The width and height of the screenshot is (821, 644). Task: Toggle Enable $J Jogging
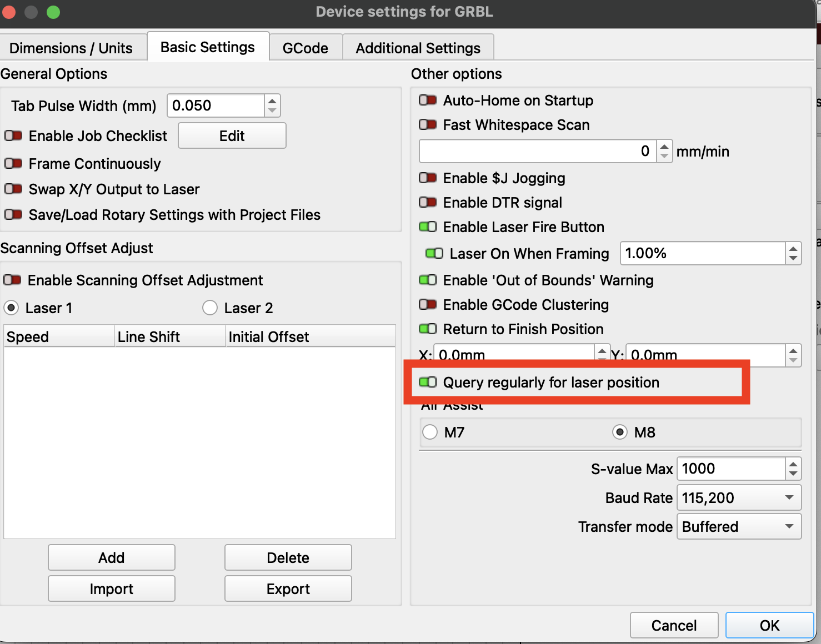pos(428,178)
